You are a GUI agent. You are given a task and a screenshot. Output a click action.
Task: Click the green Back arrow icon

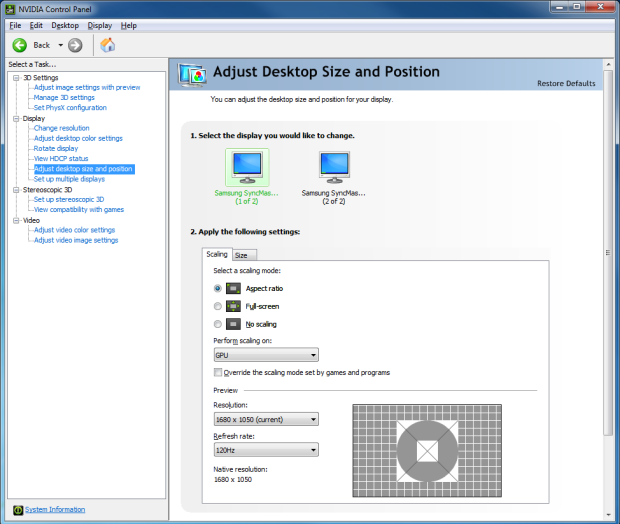coord(19,45)
